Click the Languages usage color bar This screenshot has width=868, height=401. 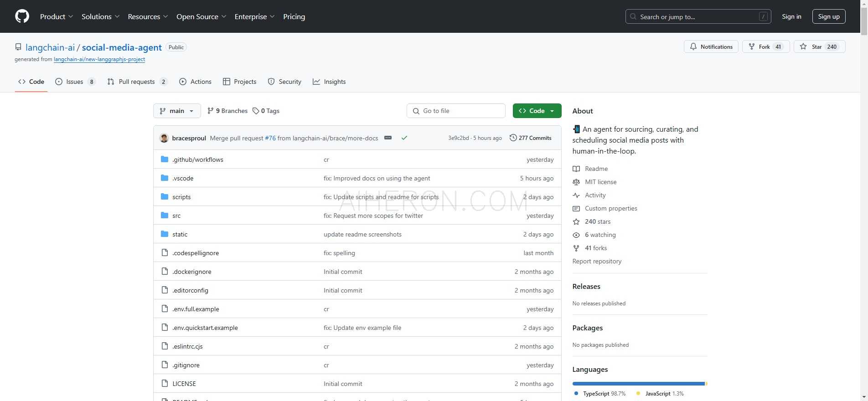[640, 384]
